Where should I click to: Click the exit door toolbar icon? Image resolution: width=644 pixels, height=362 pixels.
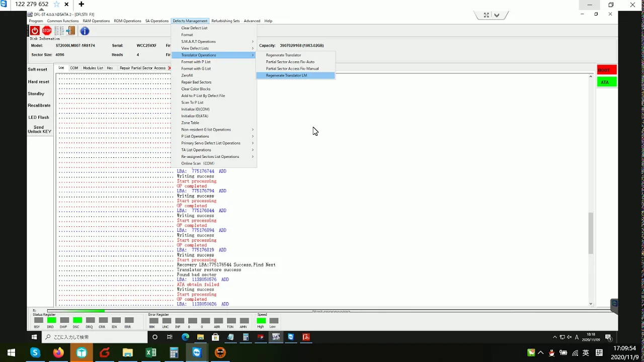click(x=71, y=31)
